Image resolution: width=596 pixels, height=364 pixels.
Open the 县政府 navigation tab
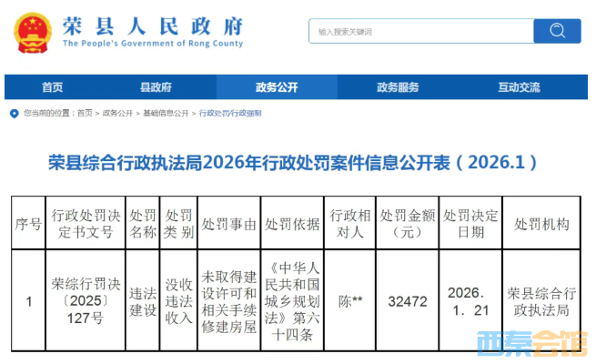156,87
